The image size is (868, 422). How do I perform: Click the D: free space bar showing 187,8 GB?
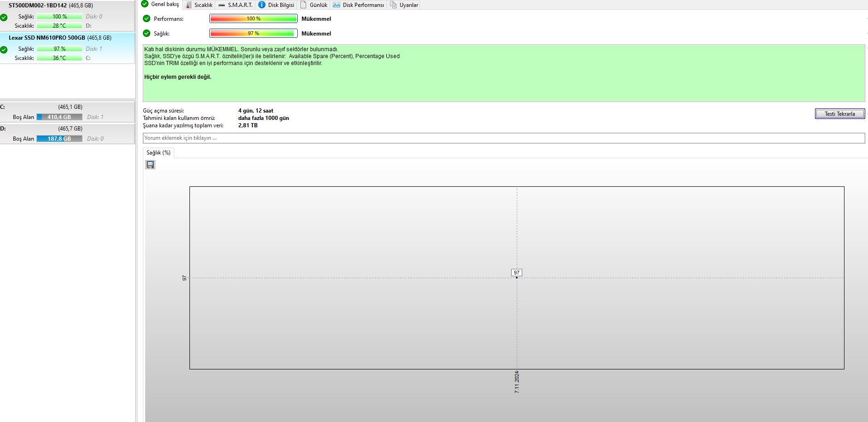point(59,139)
